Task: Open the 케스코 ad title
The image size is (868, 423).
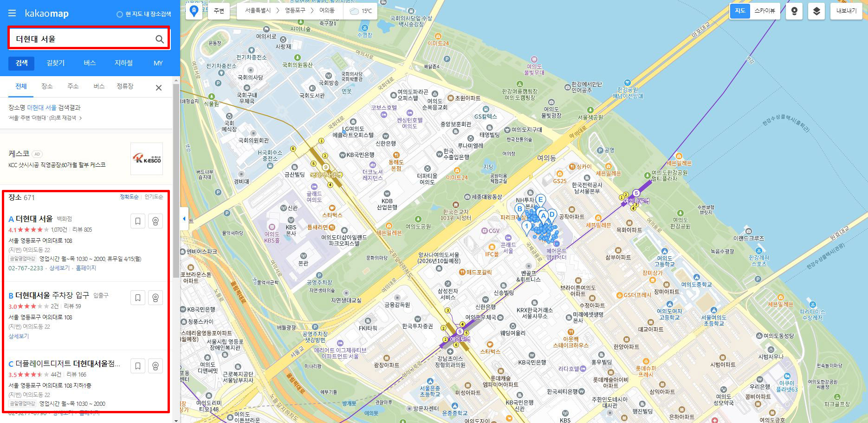Action: click(19, 154)
